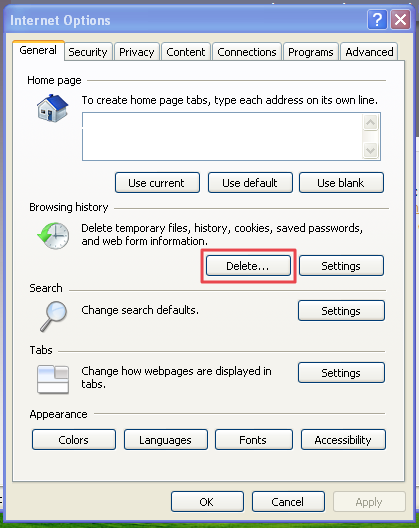
Task: Click the Use current button
Action: click(x=157, y=183)
